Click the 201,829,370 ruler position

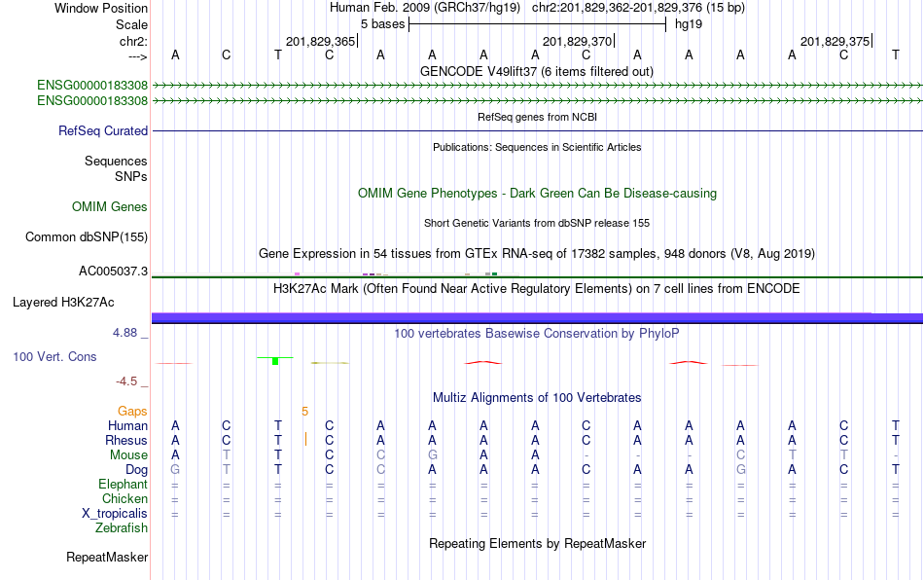(578, 41)
